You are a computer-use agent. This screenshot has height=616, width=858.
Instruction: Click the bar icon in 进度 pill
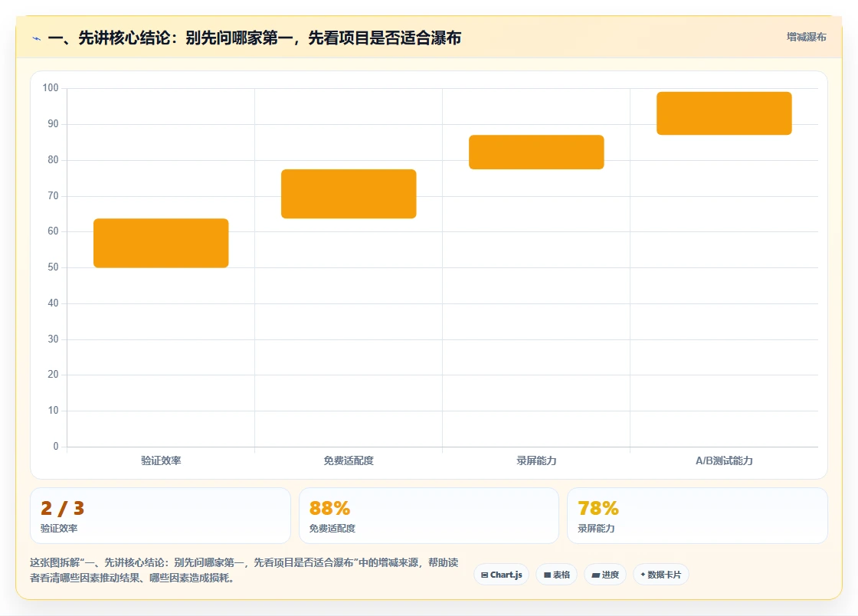point(596,575)
